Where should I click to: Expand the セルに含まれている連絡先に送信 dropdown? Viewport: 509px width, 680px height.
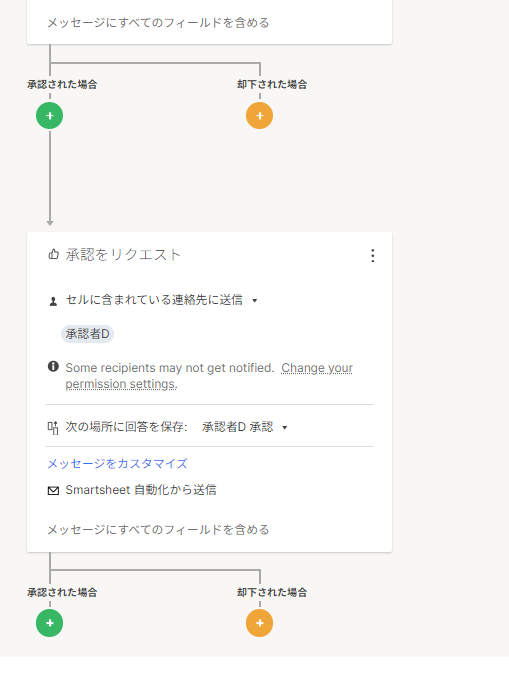(161, 300)
